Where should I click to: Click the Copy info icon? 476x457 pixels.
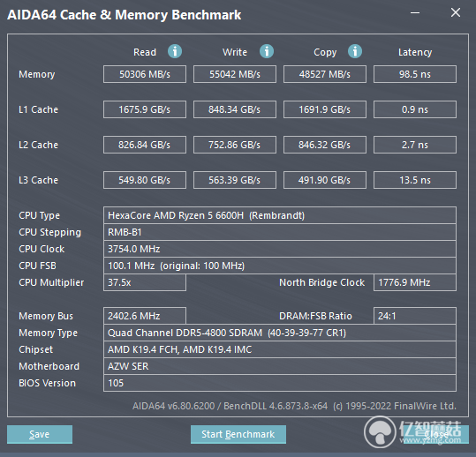pyautogui.click(x=355, y=51)
